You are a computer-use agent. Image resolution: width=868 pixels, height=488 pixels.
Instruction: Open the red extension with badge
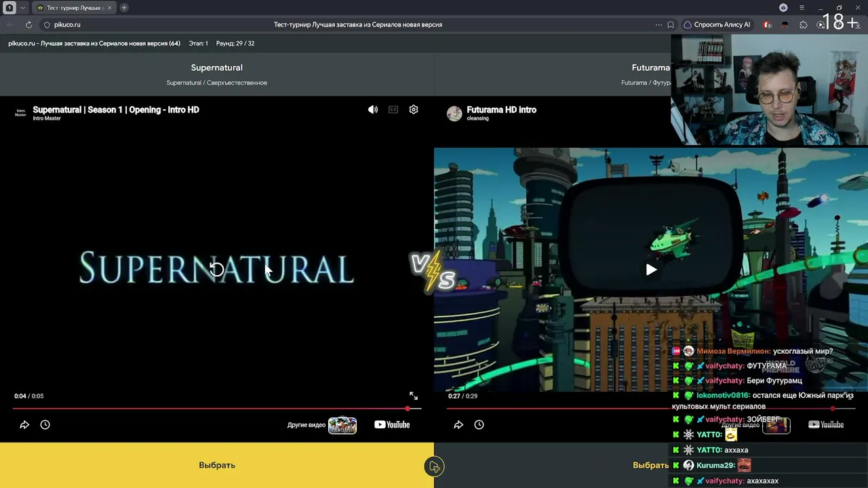point(767,24)
